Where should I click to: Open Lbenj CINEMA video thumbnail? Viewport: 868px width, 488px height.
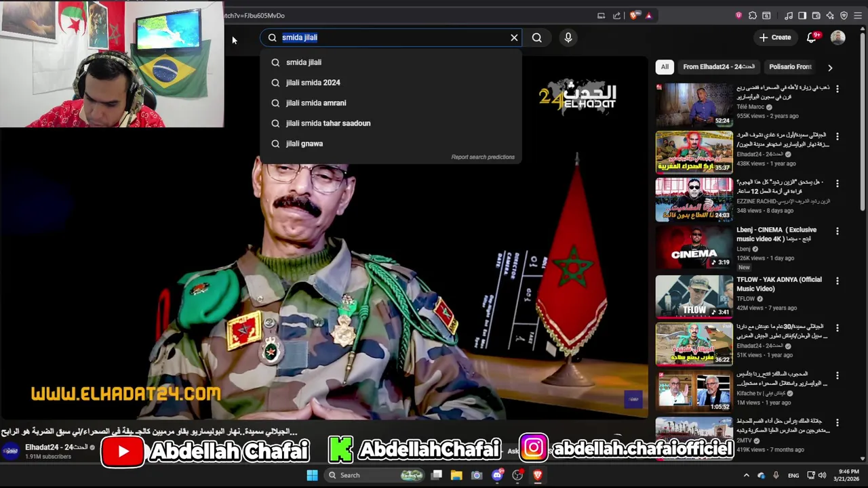(694, 247)
